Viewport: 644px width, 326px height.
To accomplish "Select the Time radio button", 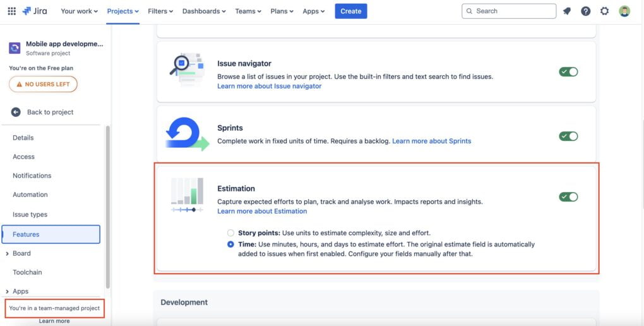I will [x=231, y=244].
